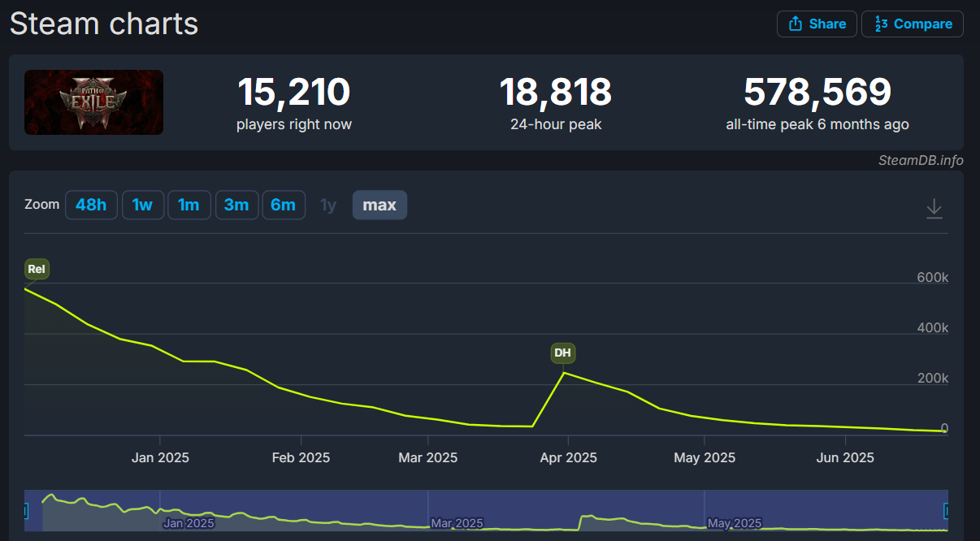Image resolution: width=980 pixels, height=541 pixels.
Task: Click the Jan 2025 axis label
Action: pyautogui.click(x=160, y=457)
